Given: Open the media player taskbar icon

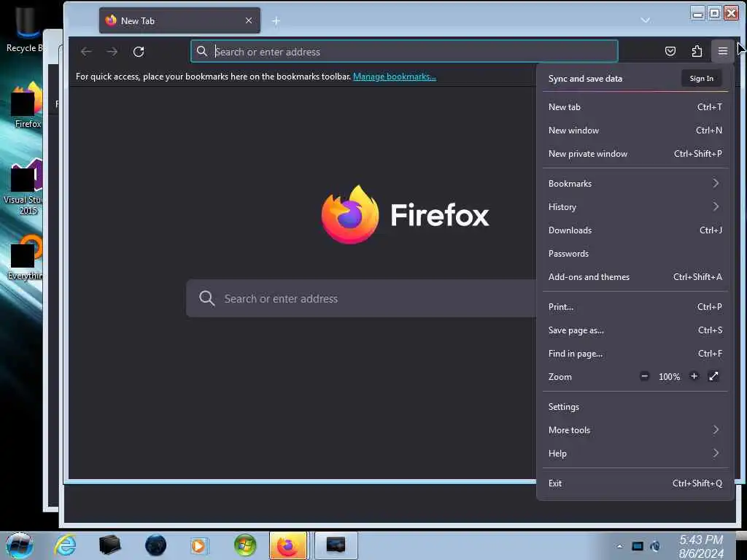Looking at the screenshot, I should pos(198,545).
